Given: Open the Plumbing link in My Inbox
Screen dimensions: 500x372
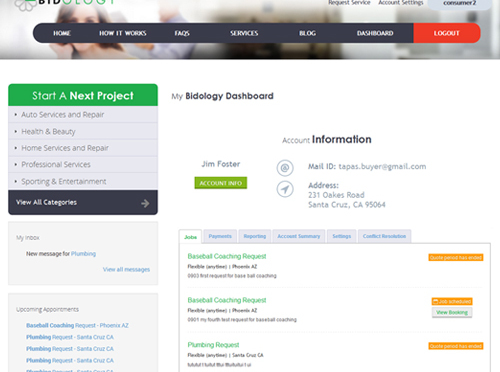Looking at the screenshot, I should click(83, 254).
